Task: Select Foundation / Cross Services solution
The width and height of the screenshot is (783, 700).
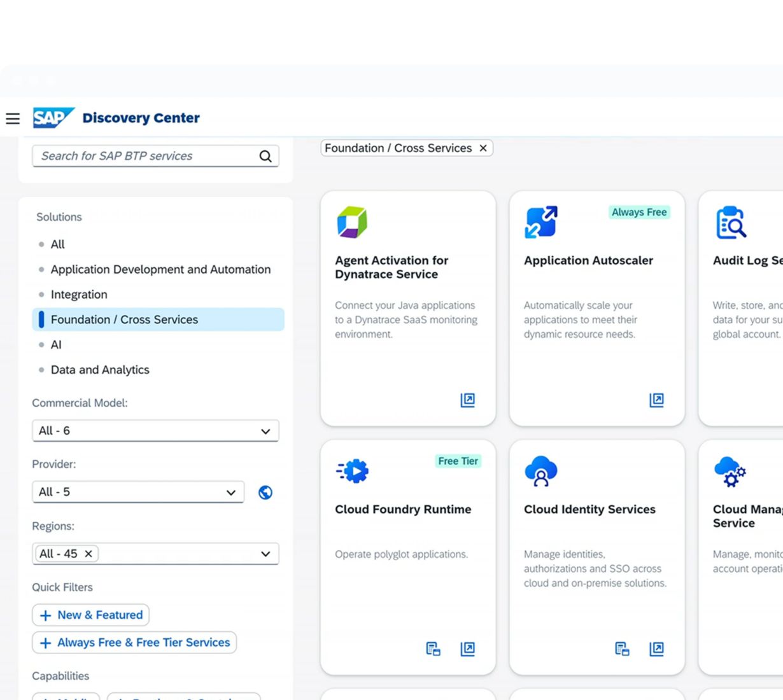Action: pyautogui.click(x=158, y=319)
